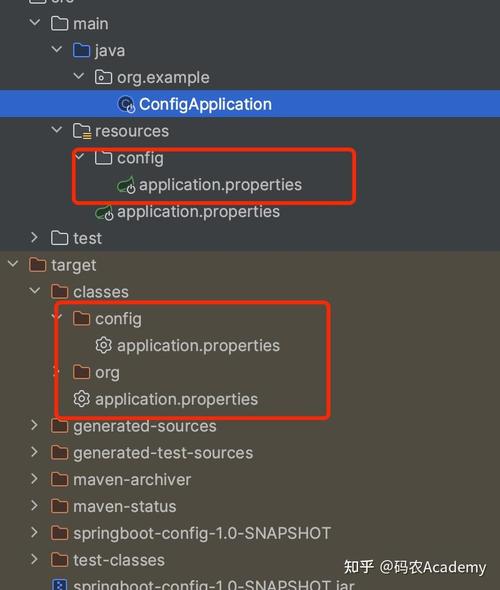Click the springboot-config-1.0-SNAPSHOT.jar archive icon
The width and height of the screenshot is (500, 590).
tap(59, 585)
